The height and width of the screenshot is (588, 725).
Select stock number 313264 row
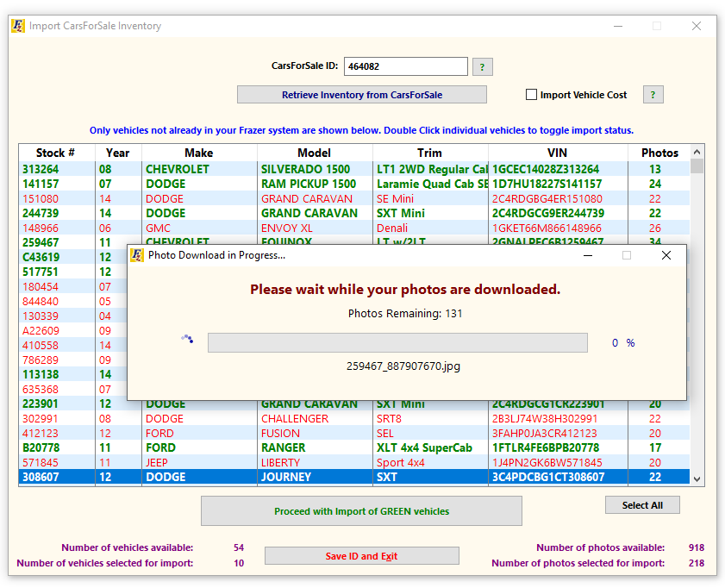tap(354, 169)
